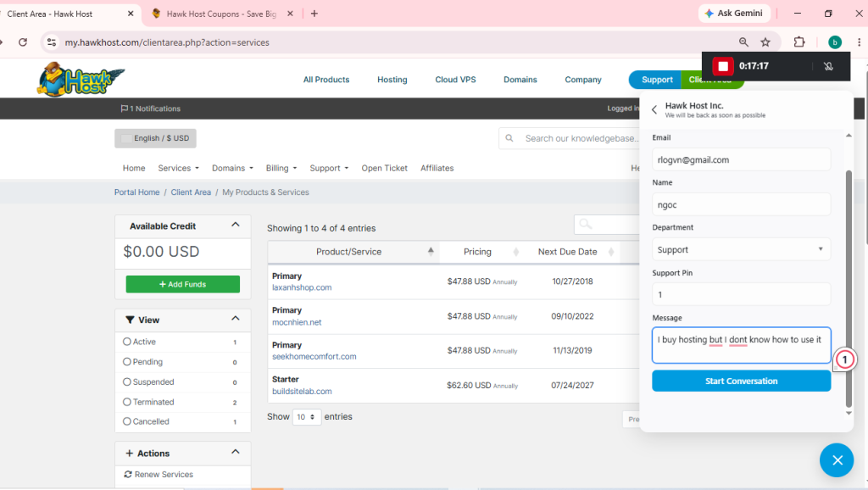Click the chat Email input field
The image size is (868, 490).
pyautogui.click(x=741, y=159)
